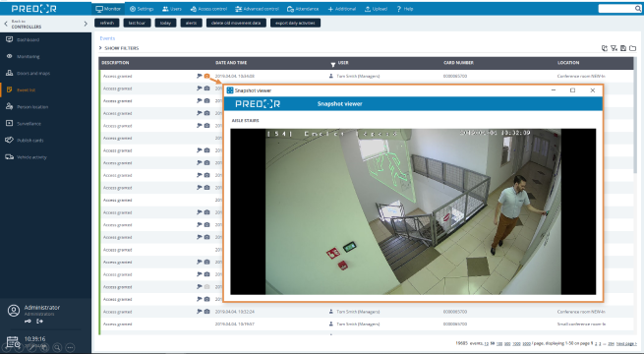Click the flag icon in the 10:34:08 event row
Image resolution: width=644 pixels, height=354 pixels.
pyautogui.click(x=200, y=76)
